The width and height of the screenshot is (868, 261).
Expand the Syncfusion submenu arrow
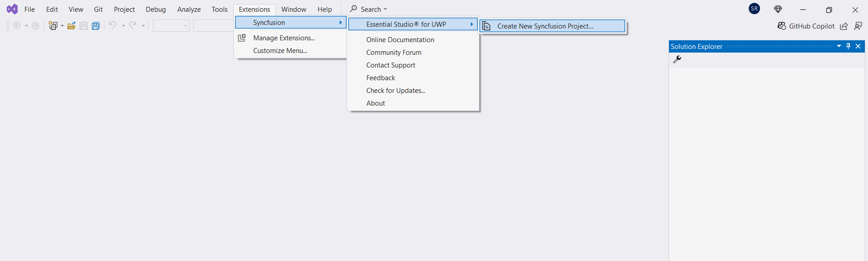pyautogui.click(x=341, y=23)
